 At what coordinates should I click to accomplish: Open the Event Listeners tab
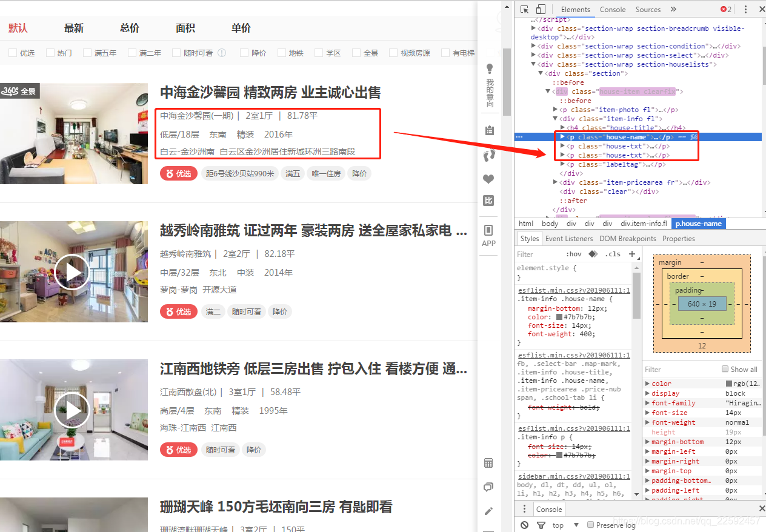[x=569, y=239]
